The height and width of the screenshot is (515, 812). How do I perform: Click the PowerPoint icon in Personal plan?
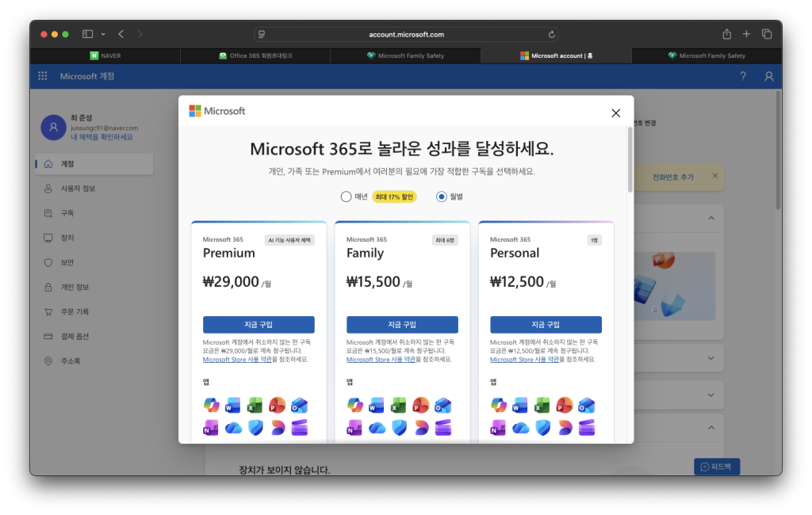click(564, 406)
